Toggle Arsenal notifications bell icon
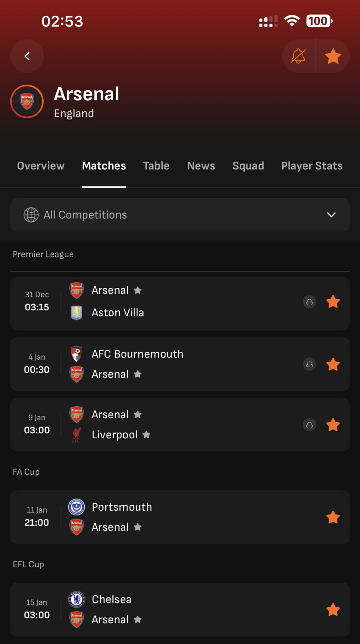Image resolution: width=360 pixels, height=644 pixels. 298,56
